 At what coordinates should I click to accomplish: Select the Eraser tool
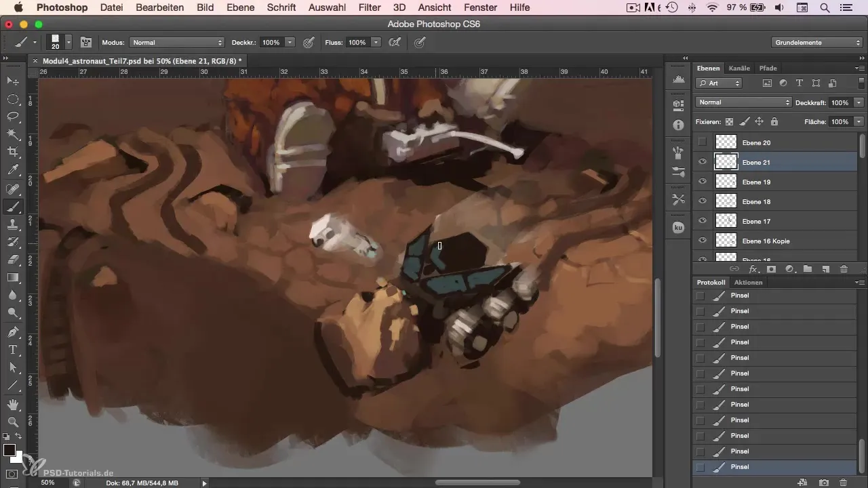point(13,260)
